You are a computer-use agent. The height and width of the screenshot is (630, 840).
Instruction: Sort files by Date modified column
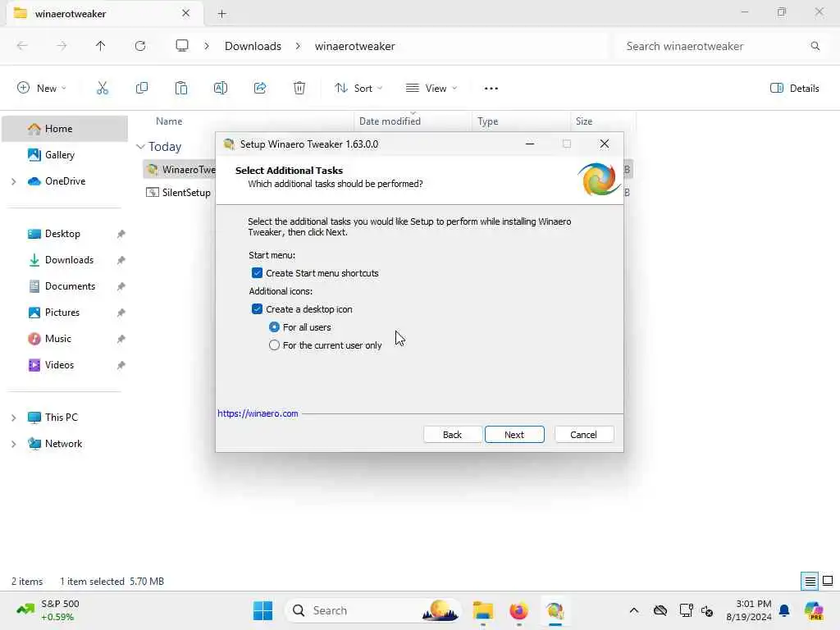(390, 121)
